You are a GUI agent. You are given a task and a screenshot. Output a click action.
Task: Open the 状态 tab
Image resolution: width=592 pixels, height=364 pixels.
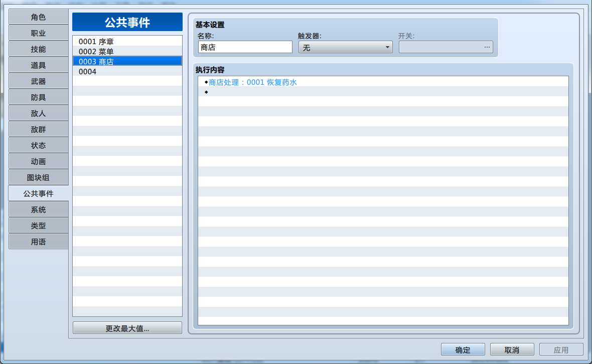click(x=39, y=145)
